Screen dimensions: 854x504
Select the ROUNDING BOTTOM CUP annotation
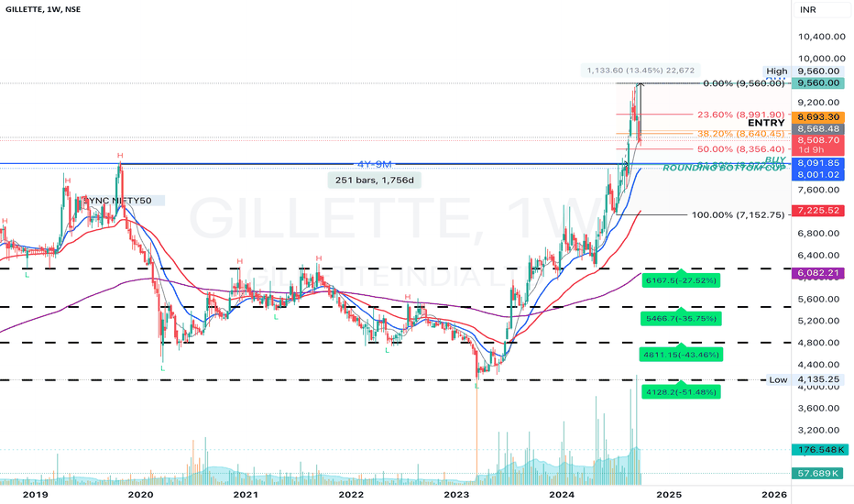click(724, 168)
